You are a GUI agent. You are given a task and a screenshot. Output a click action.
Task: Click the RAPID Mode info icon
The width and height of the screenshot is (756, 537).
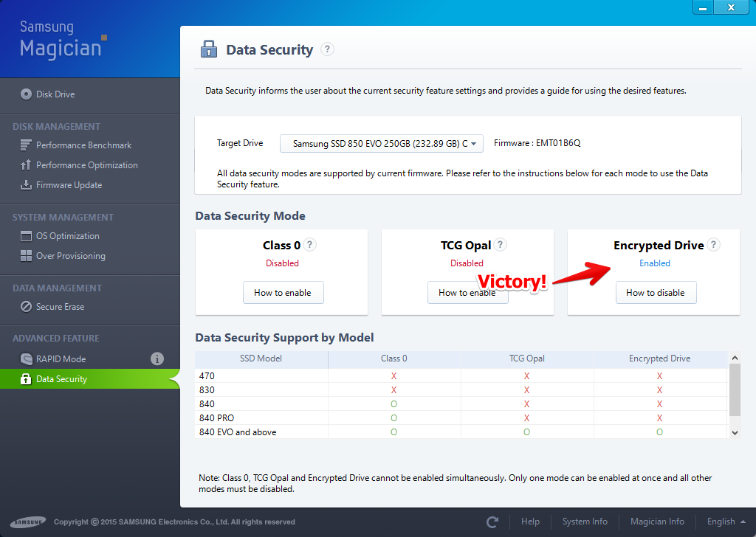click(x=157, y=358)
